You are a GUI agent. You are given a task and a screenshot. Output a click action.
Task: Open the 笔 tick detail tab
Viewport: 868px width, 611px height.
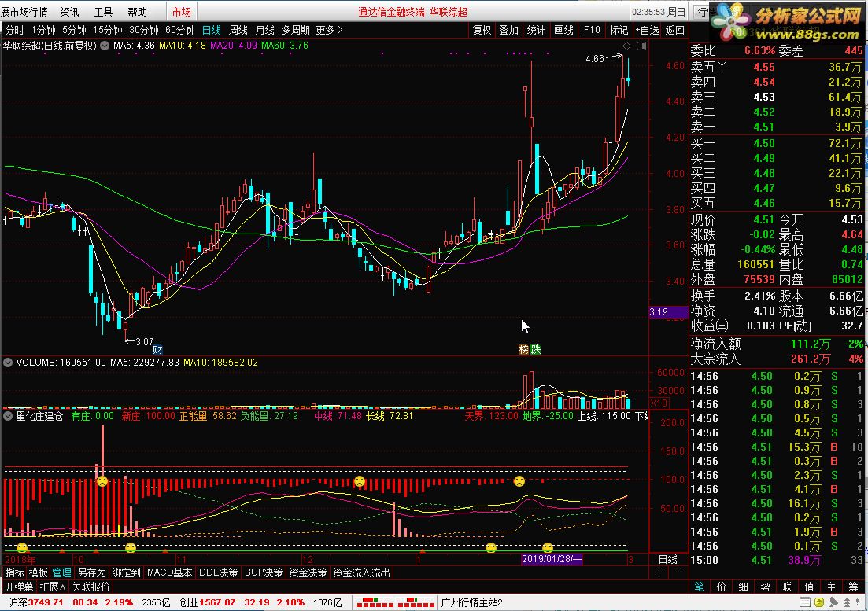pos(699,587)
